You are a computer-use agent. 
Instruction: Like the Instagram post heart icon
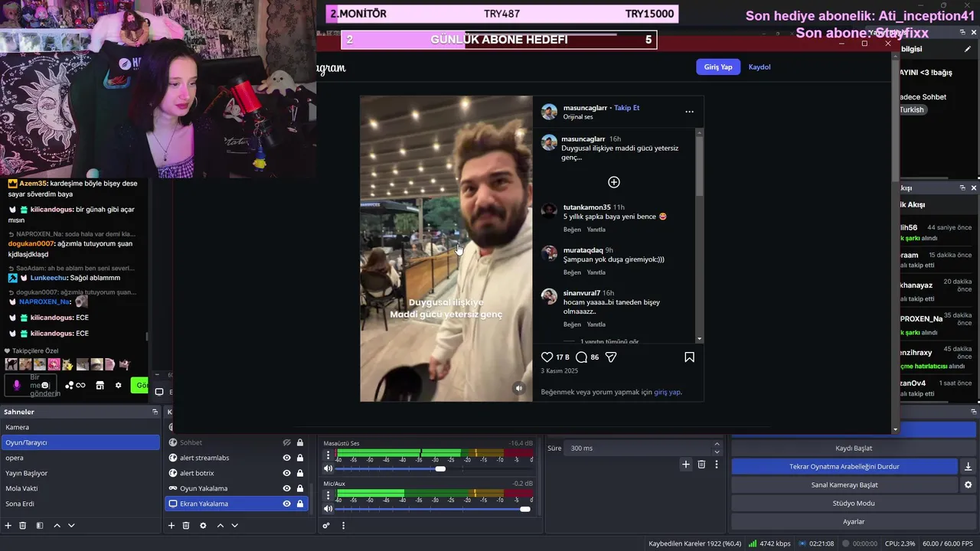(547, 357)
